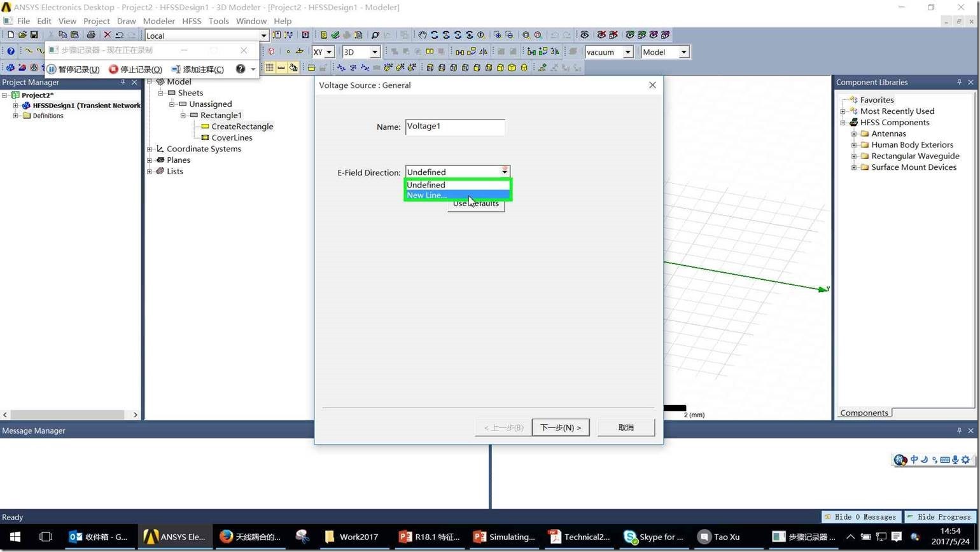Expand the Antennas folder in Component Libraries

tap(854, 134)
